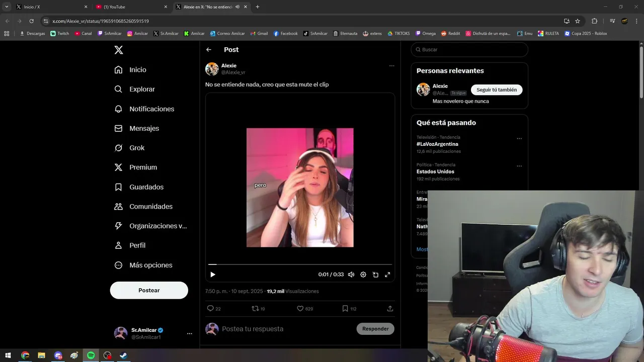Screen dimensions: 644x362
Task: Open the TIKTOKS bookmark folder
Action: [398, 34]
